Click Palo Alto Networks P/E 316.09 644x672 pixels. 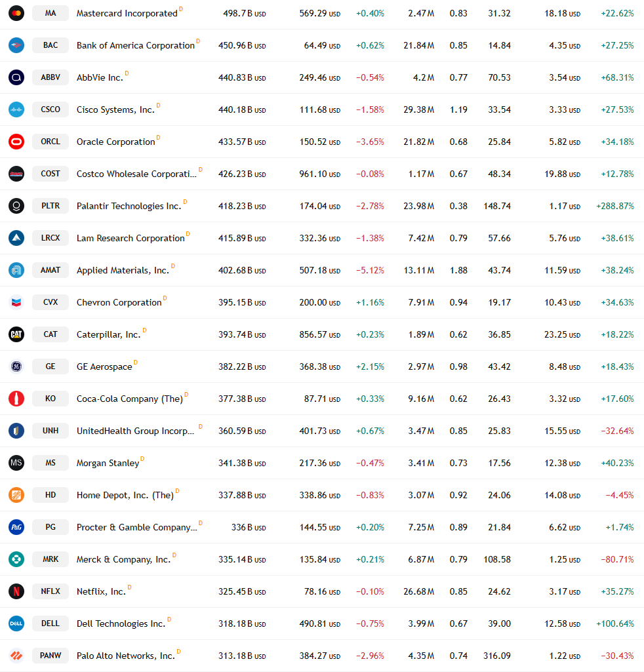497,656
